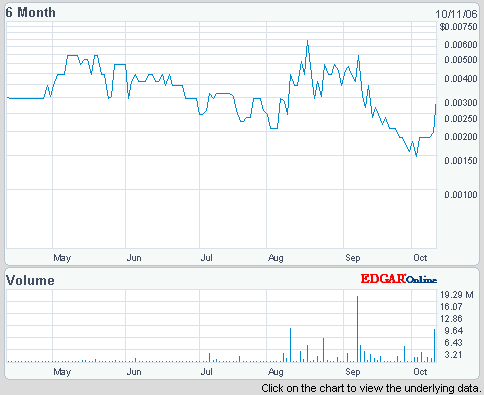Viewport: 484px width, 395px height.
Task: Click the 16.07 volume axis label
Action: click(451, 307)
